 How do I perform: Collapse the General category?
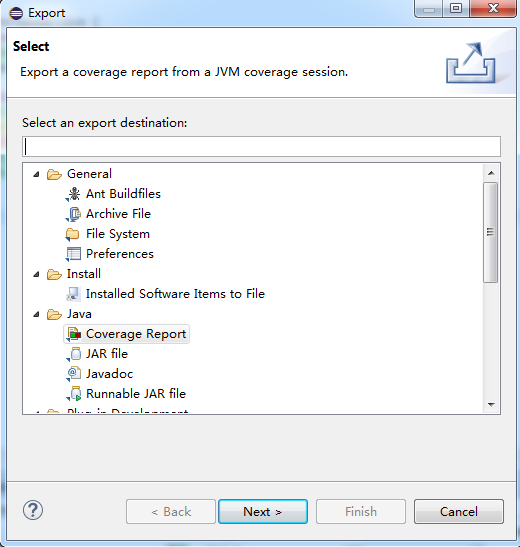36,174
